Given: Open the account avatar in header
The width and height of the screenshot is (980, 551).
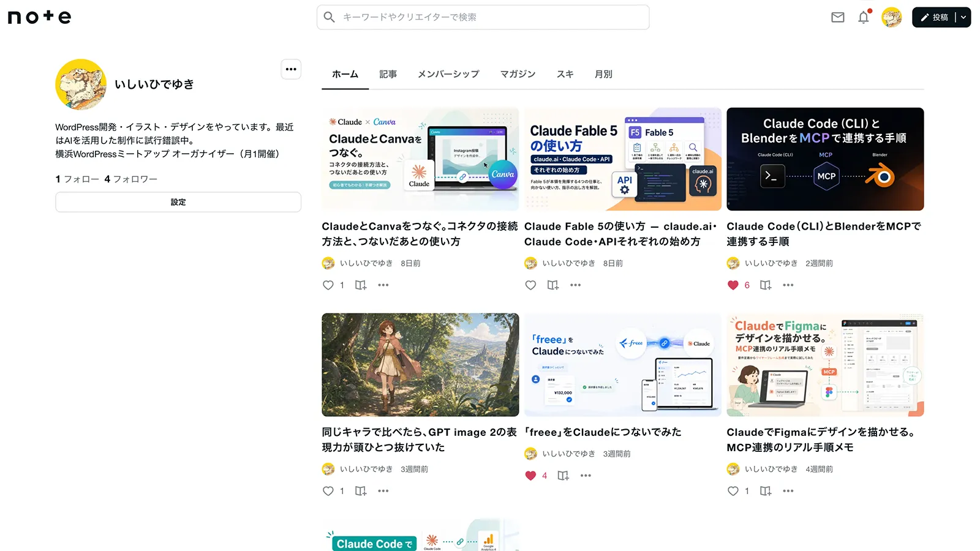Looking at the screenshot, I should 891,17.
